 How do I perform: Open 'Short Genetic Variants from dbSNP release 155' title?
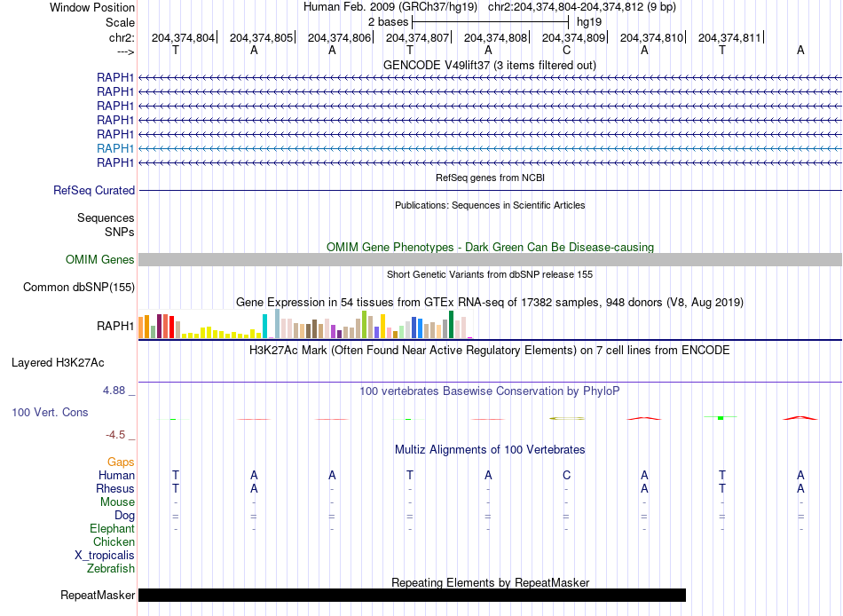490,274
